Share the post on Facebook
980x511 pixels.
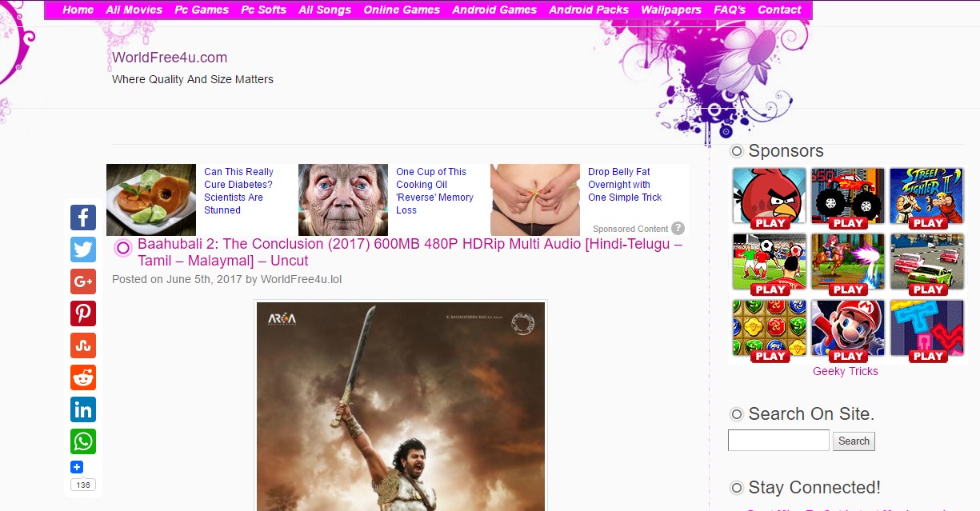83,218
